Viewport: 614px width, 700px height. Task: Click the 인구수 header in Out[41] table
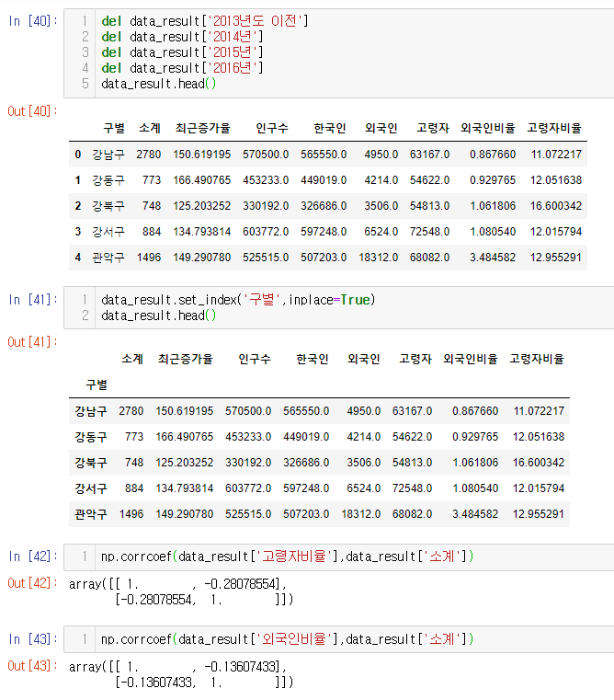(254, 359)
